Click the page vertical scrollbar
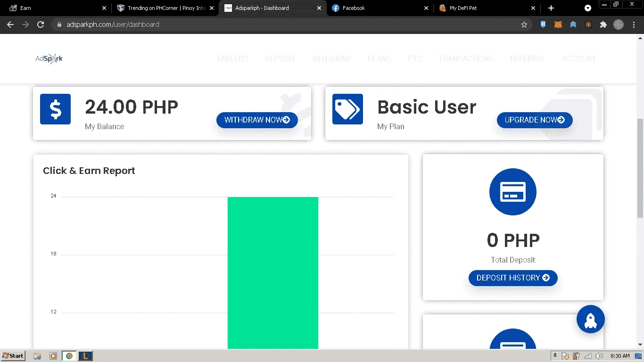The height and width of the screenshot is (362, 644). (640, 167)
